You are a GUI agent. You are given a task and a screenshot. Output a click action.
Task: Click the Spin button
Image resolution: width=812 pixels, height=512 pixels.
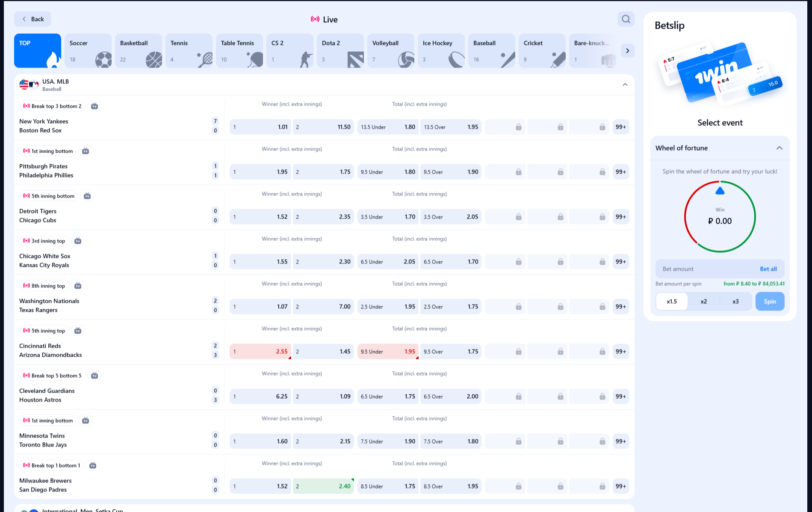(x=770, y=302)
